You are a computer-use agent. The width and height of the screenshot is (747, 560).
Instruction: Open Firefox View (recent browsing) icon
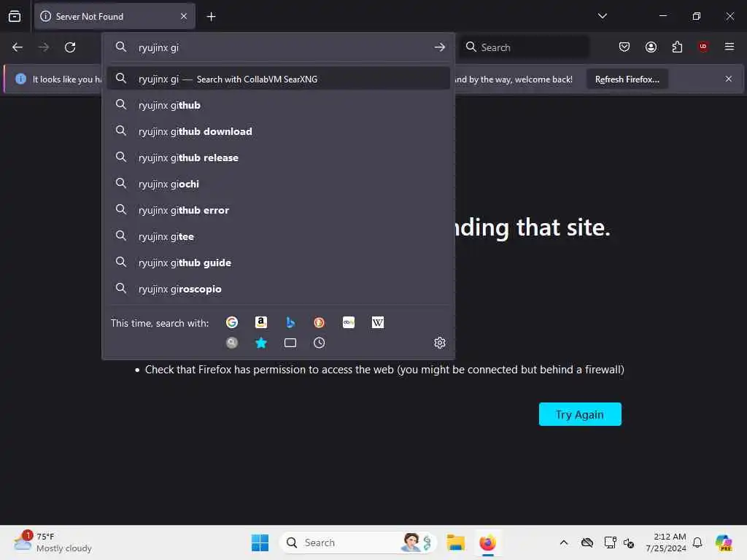[15, 16]
